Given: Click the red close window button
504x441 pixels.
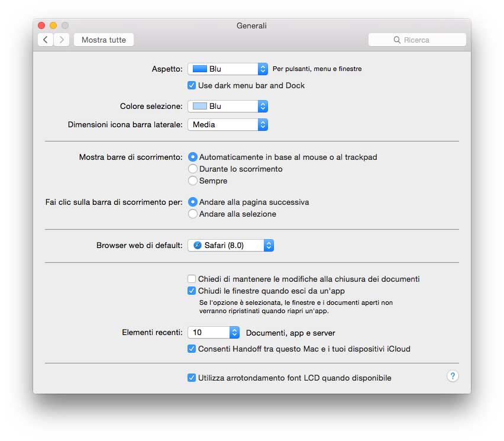Looking at the screenshot, I should point(41,25).
